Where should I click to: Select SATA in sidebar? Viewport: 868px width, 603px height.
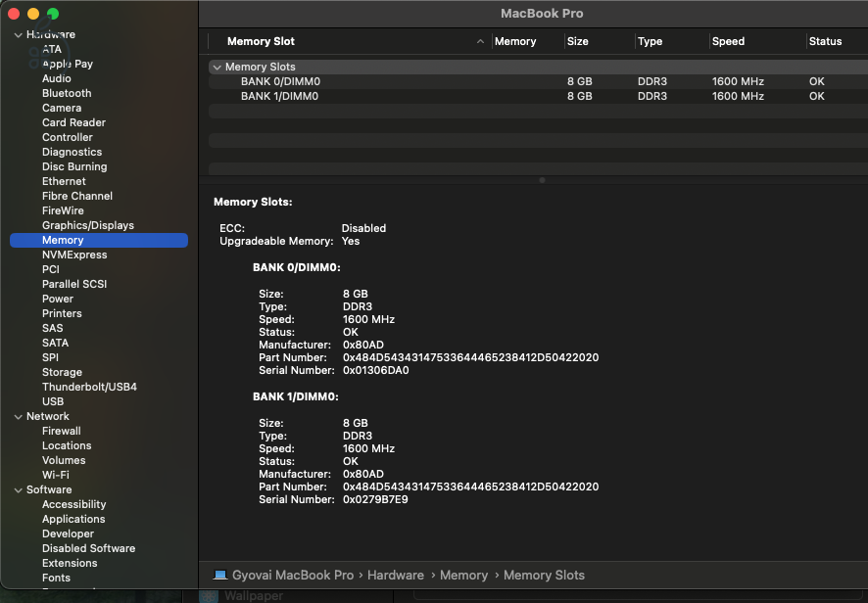pyautogui.click(x=56, y=343)
